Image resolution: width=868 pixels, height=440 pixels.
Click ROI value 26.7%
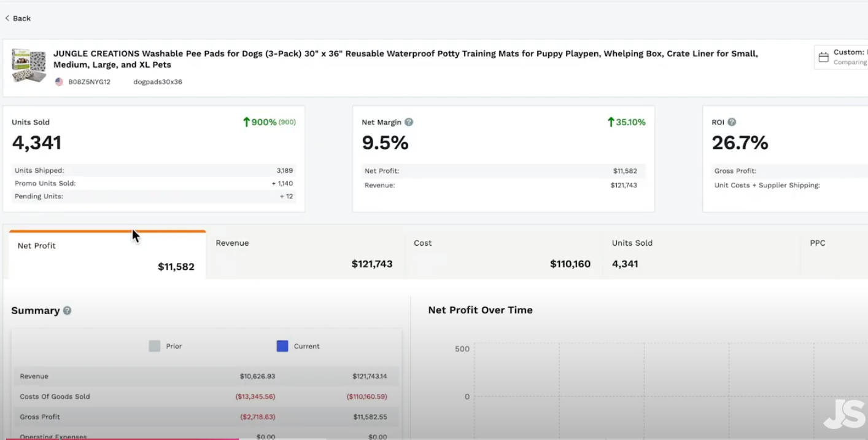[x=740, y=143]
